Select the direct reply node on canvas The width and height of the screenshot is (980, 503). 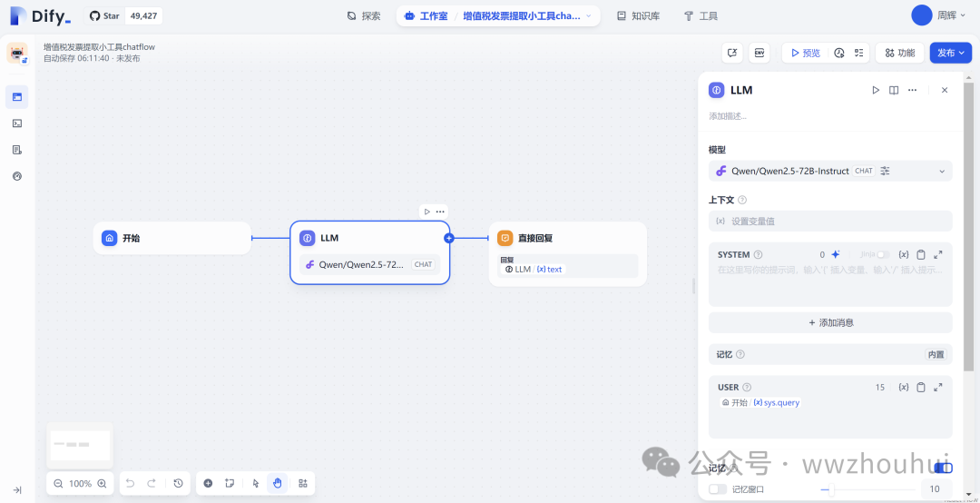(567, 254)
